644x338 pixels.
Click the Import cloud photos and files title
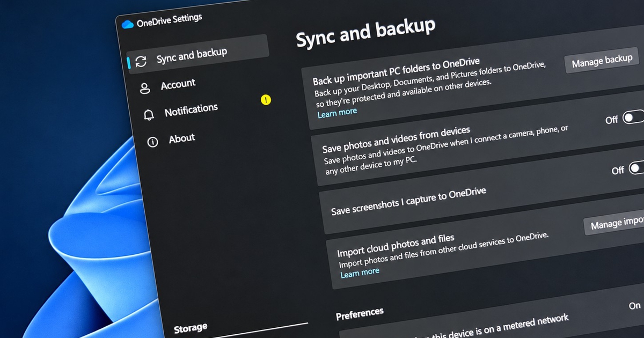pyautogui.click(x=396, y=245)
